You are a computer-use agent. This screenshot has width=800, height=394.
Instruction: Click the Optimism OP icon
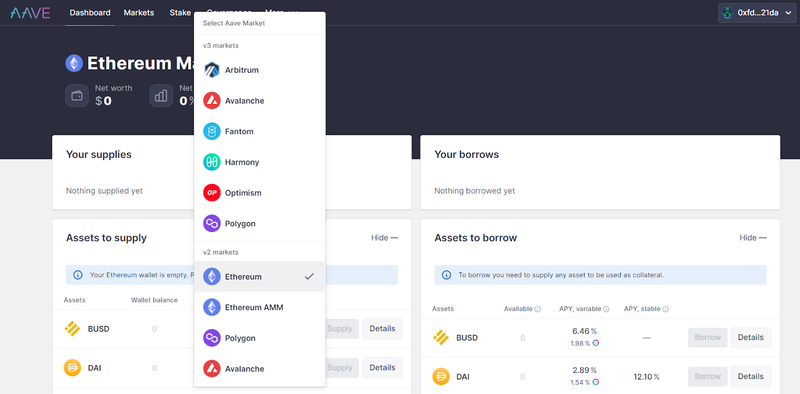click(212, 193)
